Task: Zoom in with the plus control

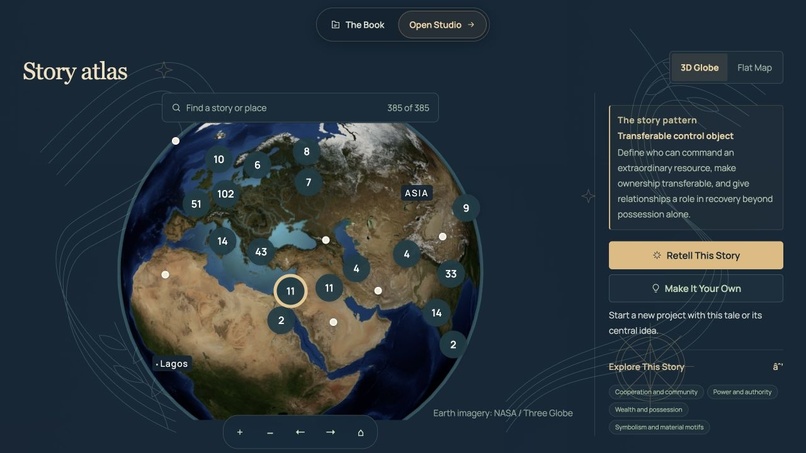Action: click(x=240, y=432)
